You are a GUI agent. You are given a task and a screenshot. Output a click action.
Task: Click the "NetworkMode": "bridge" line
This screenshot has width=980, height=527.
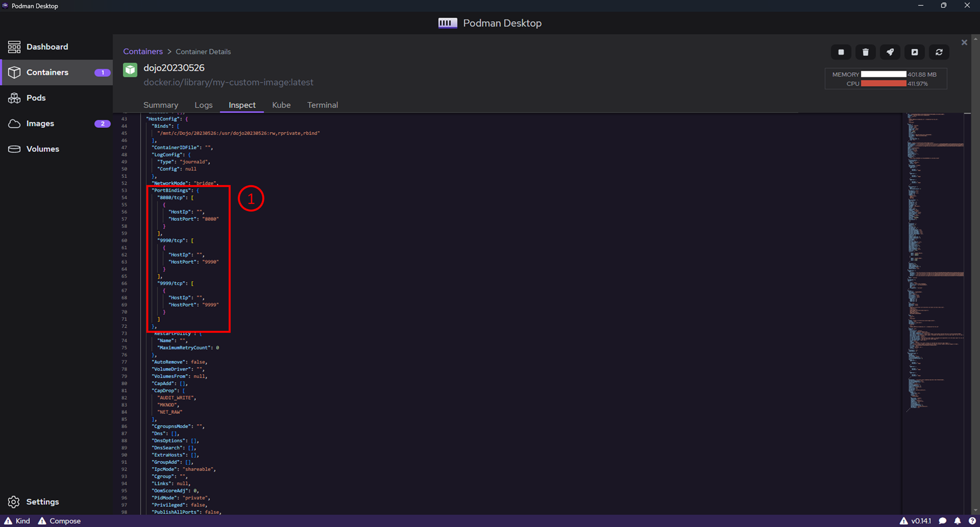point(185,183)
